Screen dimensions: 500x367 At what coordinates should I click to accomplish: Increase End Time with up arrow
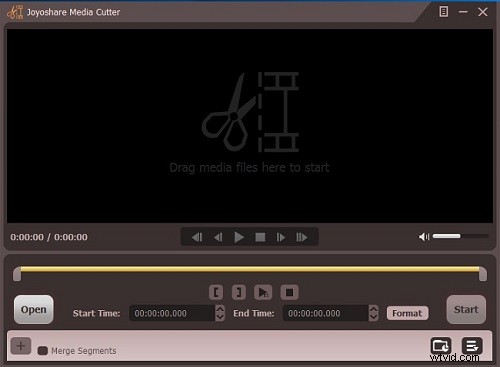pyautogui.click(x=374, y=309)
